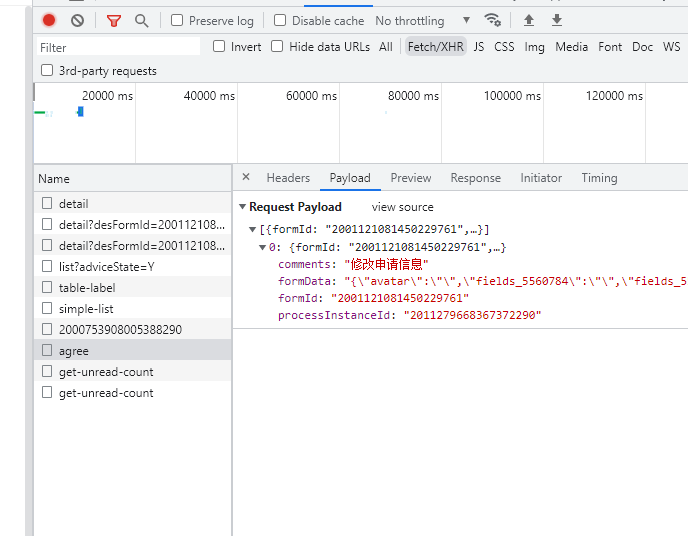Open the network search magnifier
The height and width of the screenshot is (536, 688).
(x=141, y=20)
